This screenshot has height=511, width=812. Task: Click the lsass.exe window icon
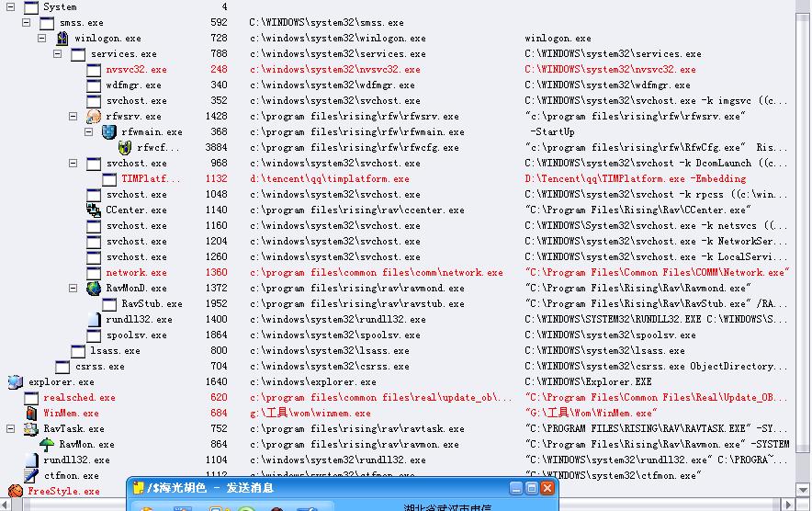[x=78, y=351]
